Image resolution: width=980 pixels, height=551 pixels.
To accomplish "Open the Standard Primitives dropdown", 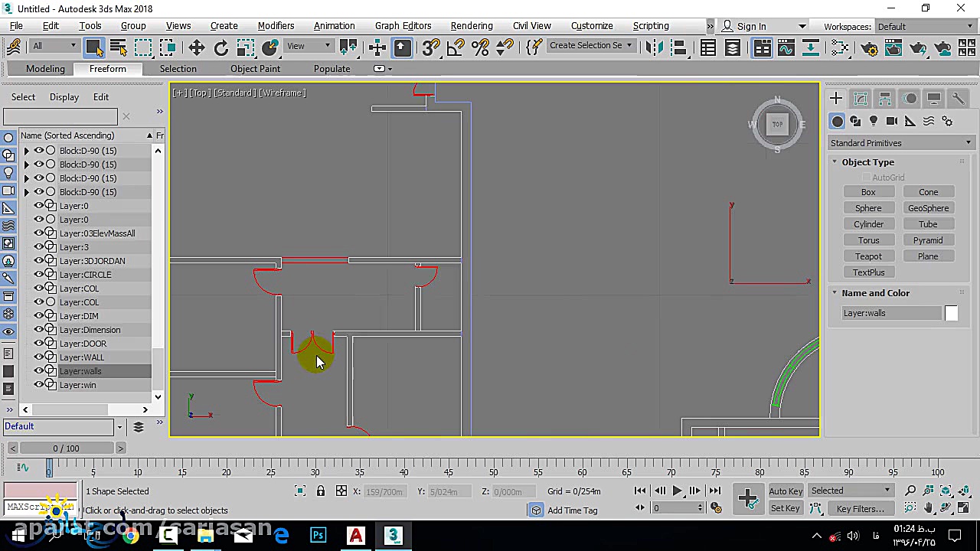I will pos(900,143).
